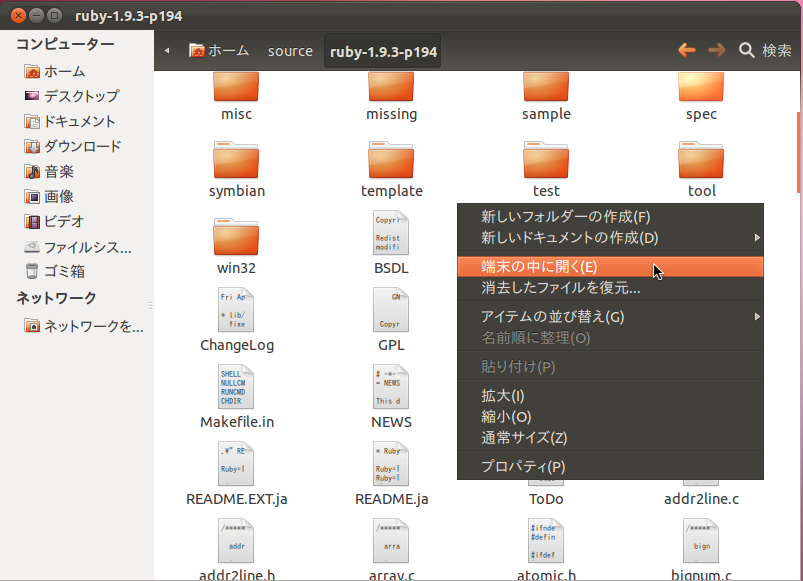Screen dimensions: 803x581
Task: Open the spec folder
Action: 701,87
